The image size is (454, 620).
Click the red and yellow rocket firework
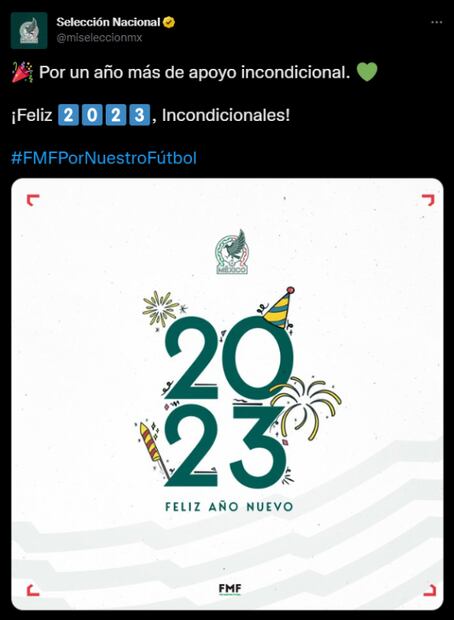153,447
